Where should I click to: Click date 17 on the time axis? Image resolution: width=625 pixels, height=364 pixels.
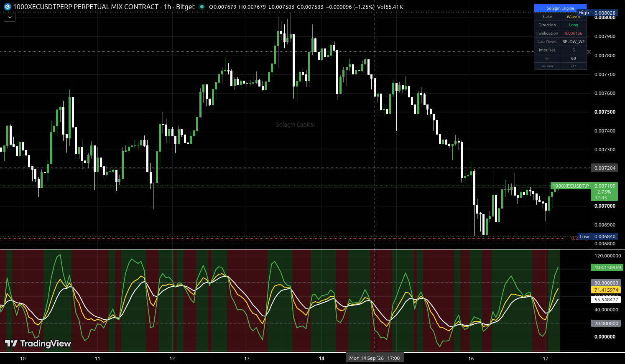pyautogui.click(x=546, y=358)
